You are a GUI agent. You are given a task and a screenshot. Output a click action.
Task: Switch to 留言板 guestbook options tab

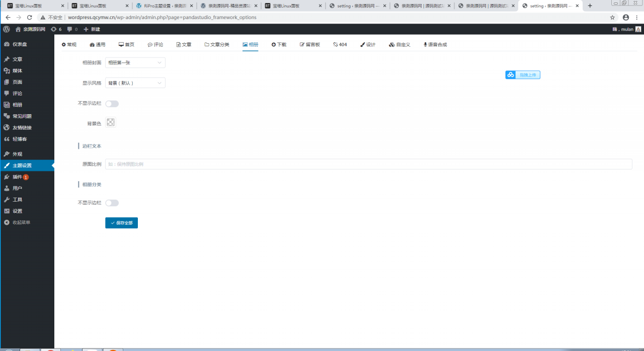[x=310, y=45]
